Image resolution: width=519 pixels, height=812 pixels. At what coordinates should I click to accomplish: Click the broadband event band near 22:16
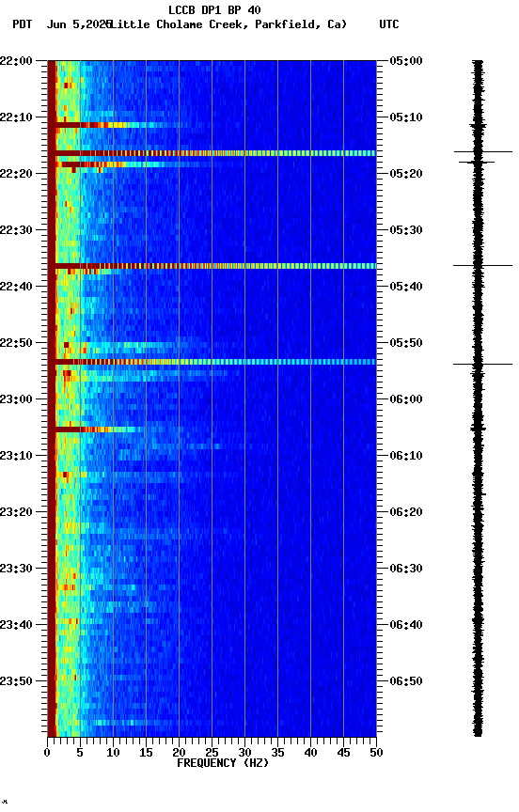(212, 153)
